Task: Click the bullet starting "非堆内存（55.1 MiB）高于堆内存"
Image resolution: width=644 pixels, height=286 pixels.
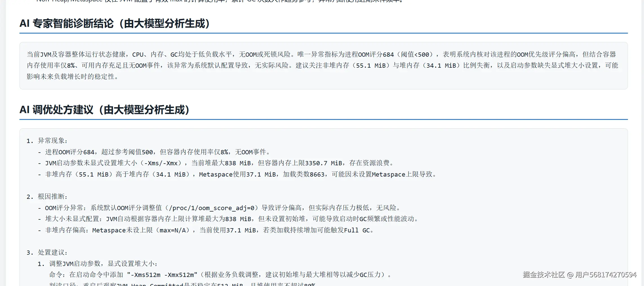Action: click(237, 174)
